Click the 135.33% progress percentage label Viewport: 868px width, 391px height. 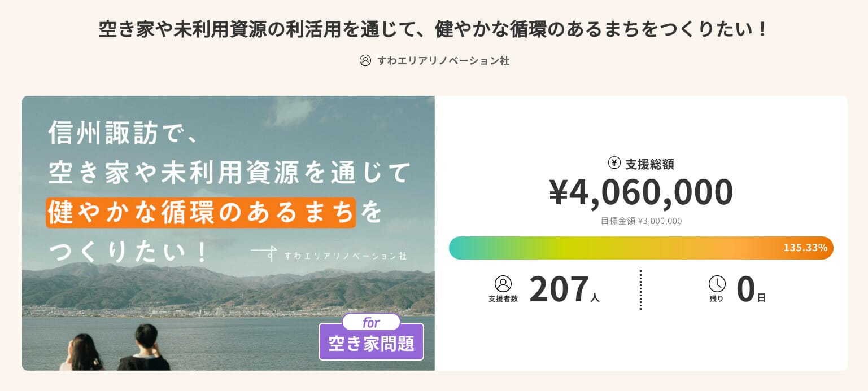pyautogui.click(x=805, y=248)
